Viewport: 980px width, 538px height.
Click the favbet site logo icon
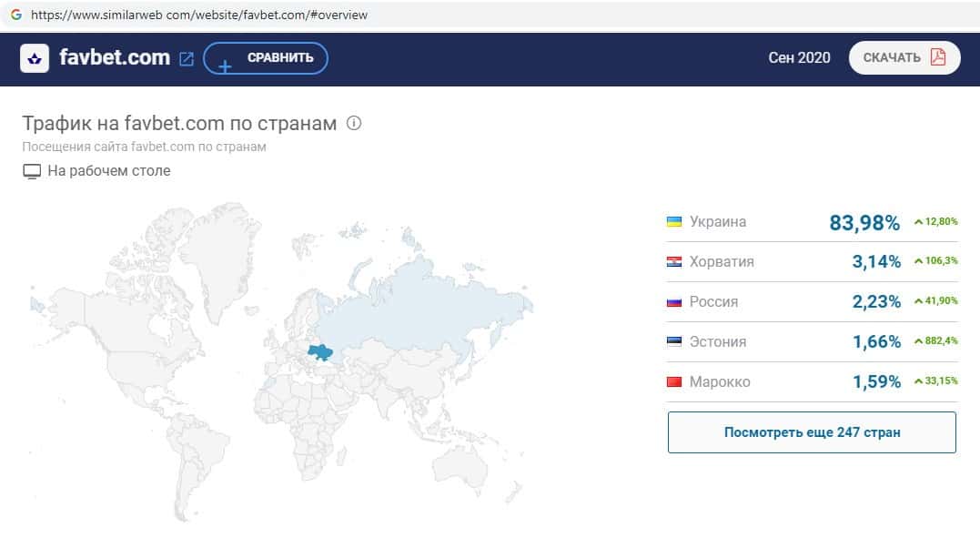click(35, 58)
